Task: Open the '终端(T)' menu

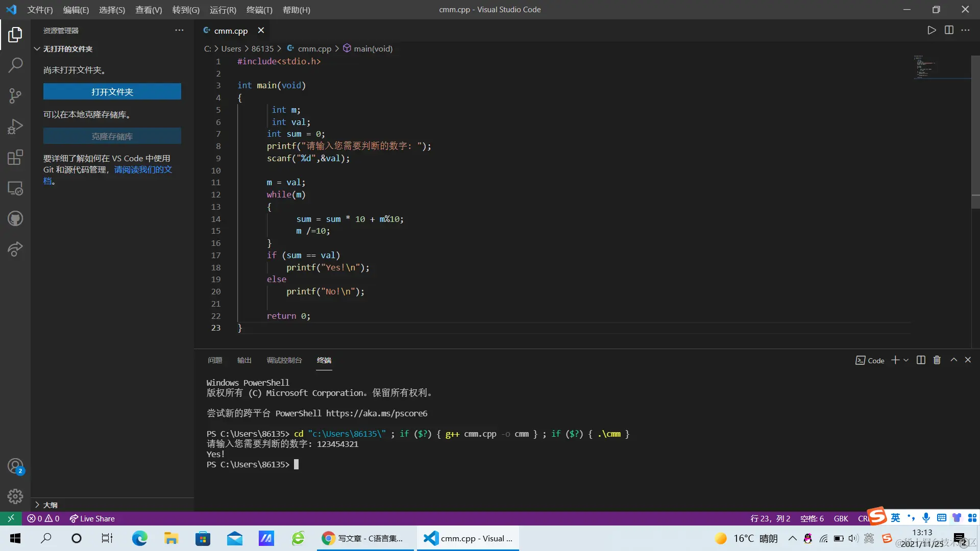Action: 259,10
